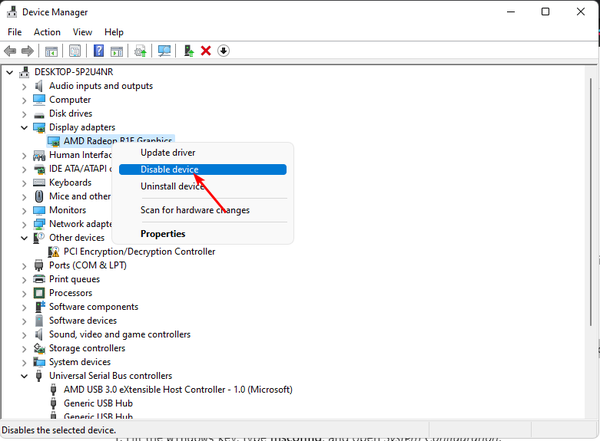
Task: Click the Storage controllers icon
Action: (39, 348)
